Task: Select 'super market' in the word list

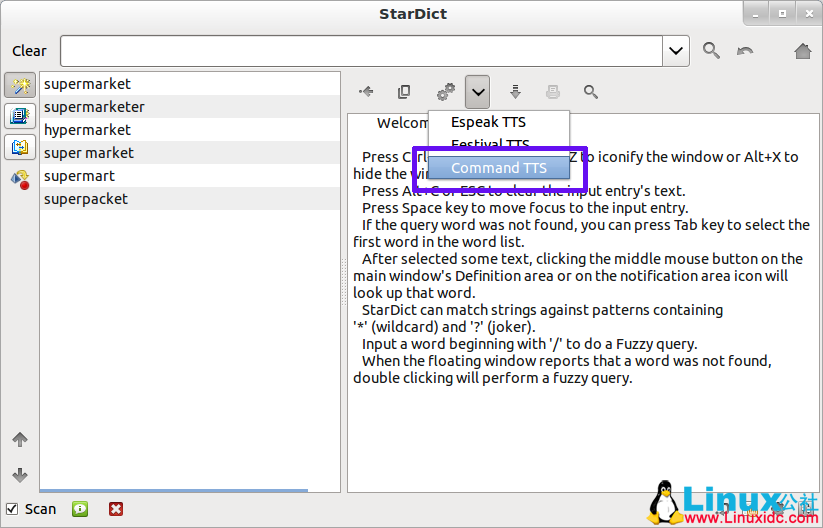Action: click(x=190, y=153)
